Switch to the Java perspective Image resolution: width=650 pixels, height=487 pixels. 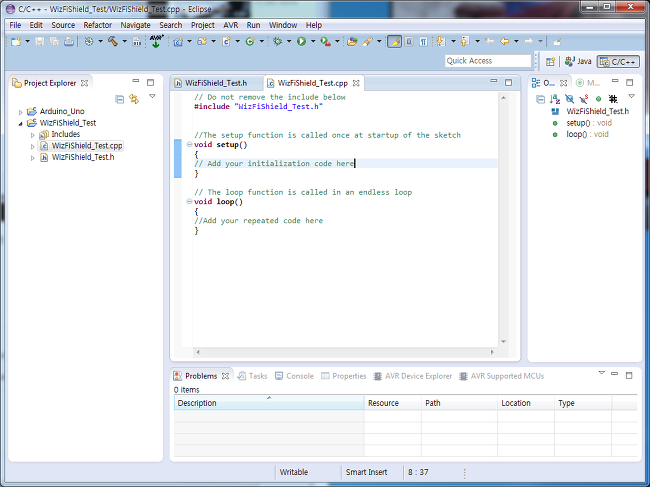coord(578,62)
